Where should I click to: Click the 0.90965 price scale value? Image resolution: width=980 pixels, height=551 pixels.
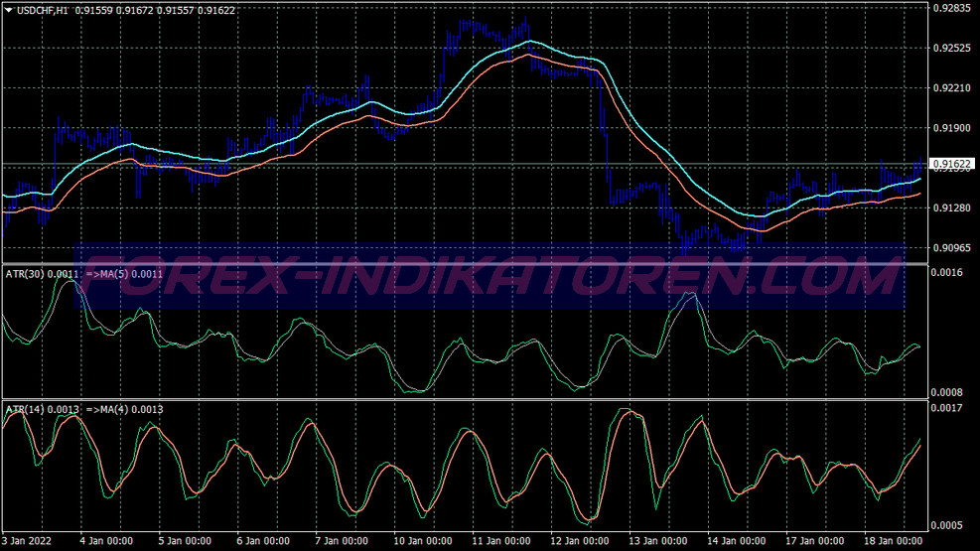(x=952, y=247)
